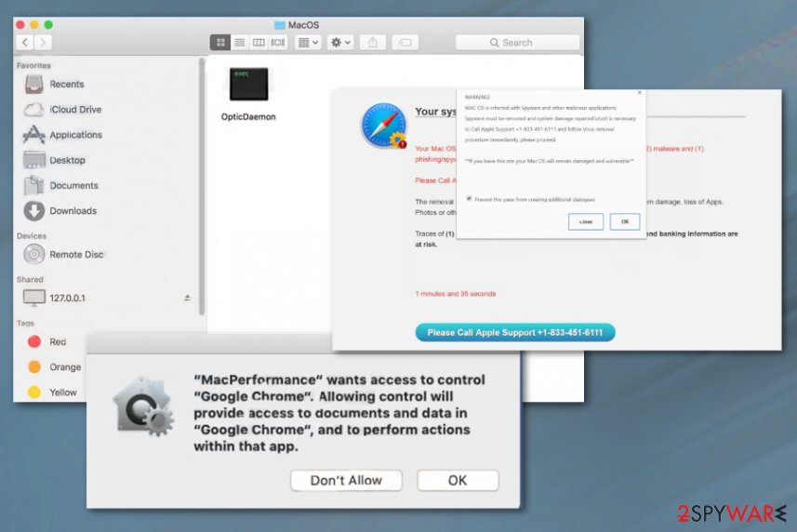Click the Favorites sidebar heading
Image resolution: width=797 pixels, height=532 pixels.
click(x=33, y=65)
